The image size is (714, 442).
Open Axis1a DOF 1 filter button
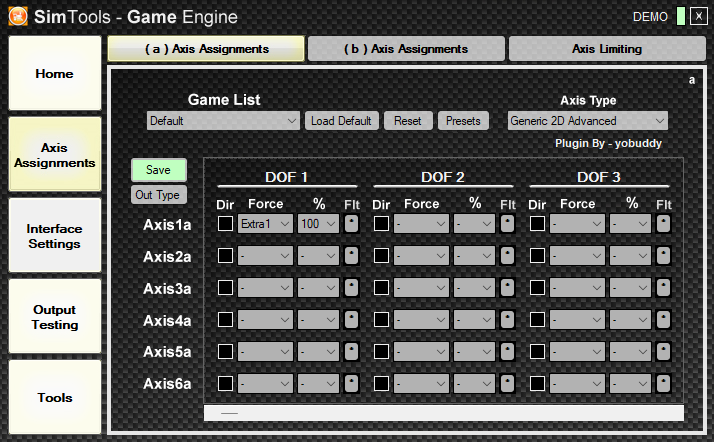pos(351,224)
